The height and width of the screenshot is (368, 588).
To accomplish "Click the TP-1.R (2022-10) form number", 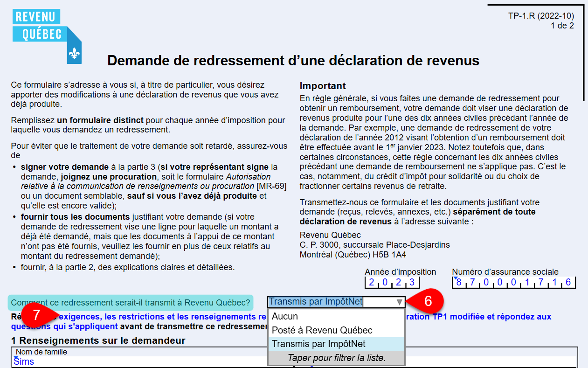I will tap(541, 16).
